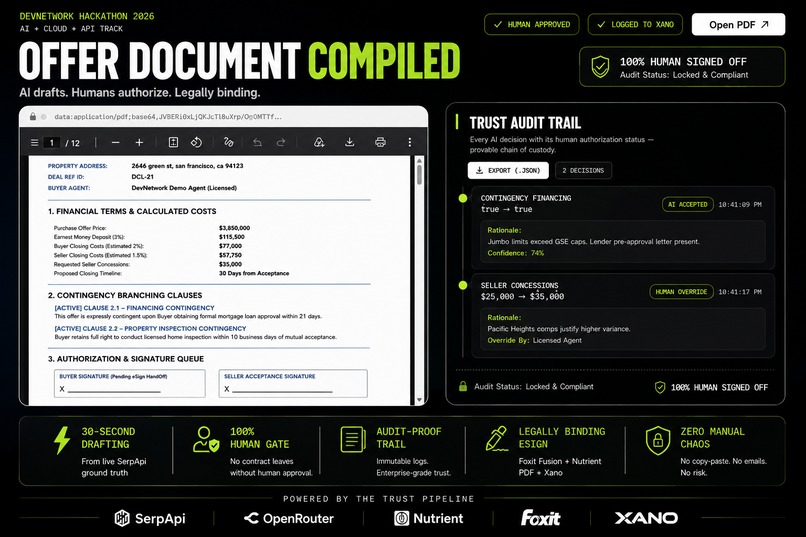806x537 pixels.
Task: Click the Buyer Signature field
Action: pyautogui.click(x=130, y=383)
